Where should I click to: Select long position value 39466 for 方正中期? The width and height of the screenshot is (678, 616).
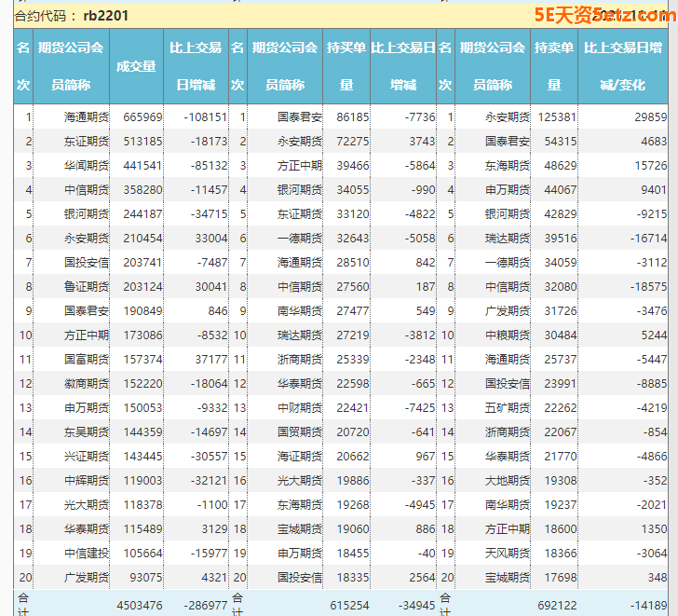click(x=353, y=165)
